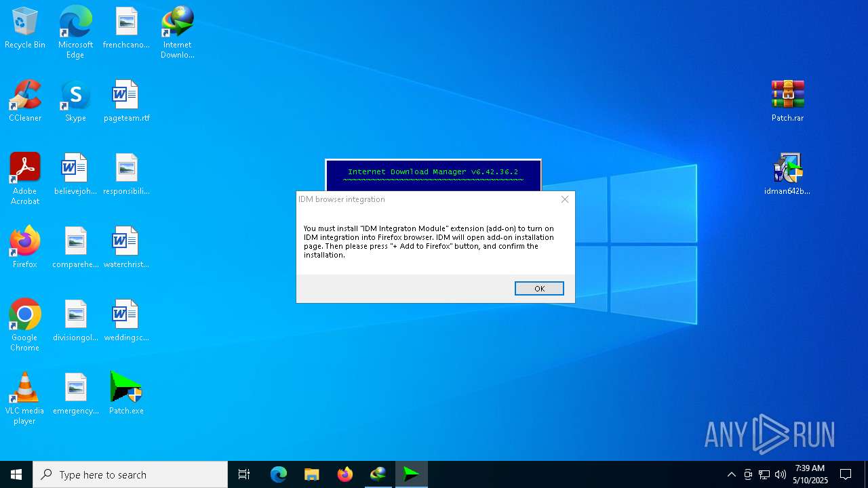868x488 pixels.
Task: Select the frenchcano... image file icon
Action: (x=126, y=28)
